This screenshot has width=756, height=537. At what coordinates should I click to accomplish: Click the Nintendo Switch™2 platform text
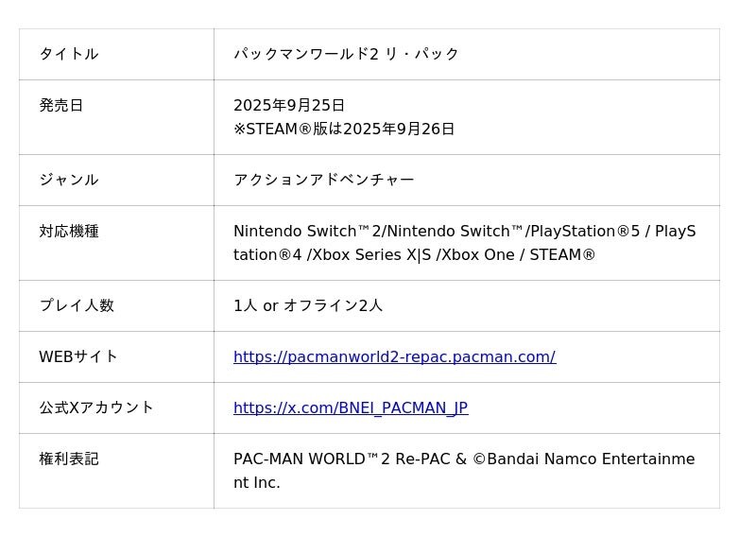click(308, 231)
